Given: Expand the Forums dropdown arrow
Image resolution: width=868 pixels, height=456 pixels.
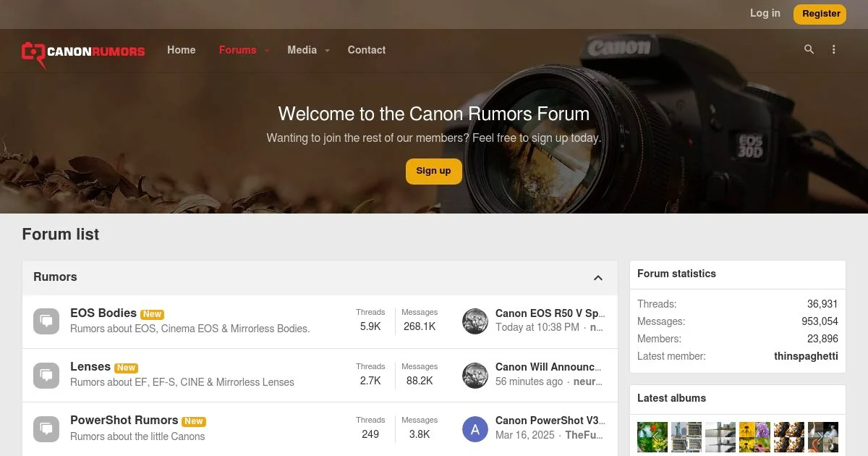Looking at the screenshot, I should coord(267,50).
